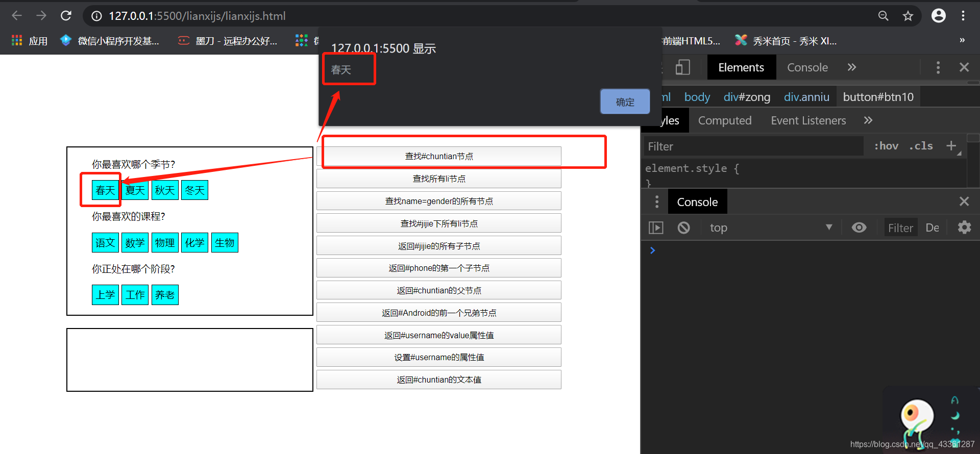Open the console log level dropdown

[932, 228]
